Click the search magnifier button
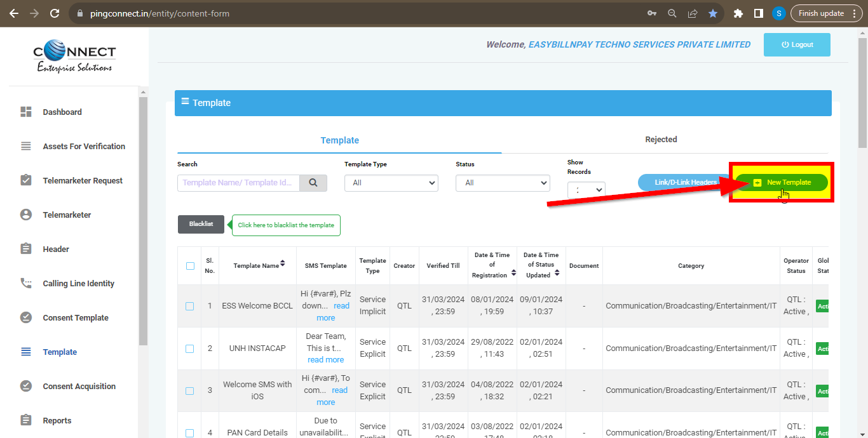Screen dimensions: 868x438 313,183
